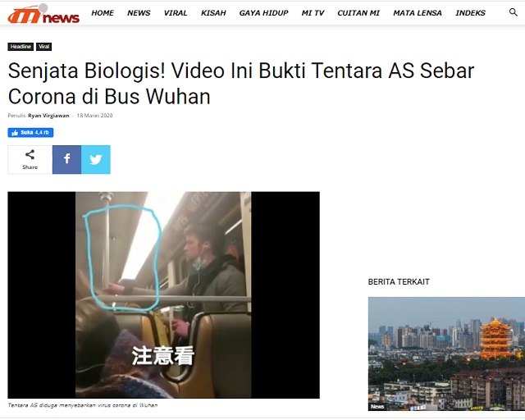Click the bus video image
The width and height of the screenshot is (525, 420).
(x=164, y=294)
